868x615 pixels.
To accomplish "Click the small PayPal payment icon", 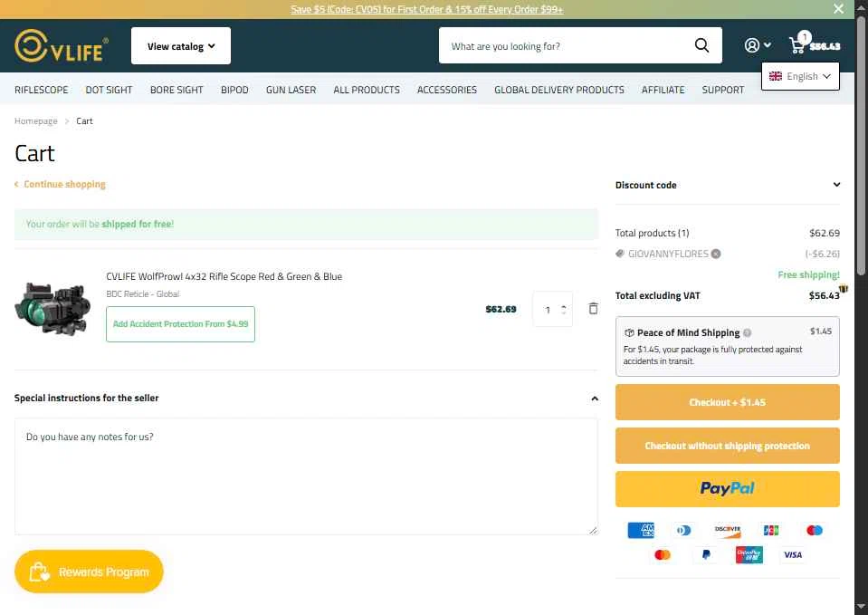I will pyautogui.click(x=706, y=554).
